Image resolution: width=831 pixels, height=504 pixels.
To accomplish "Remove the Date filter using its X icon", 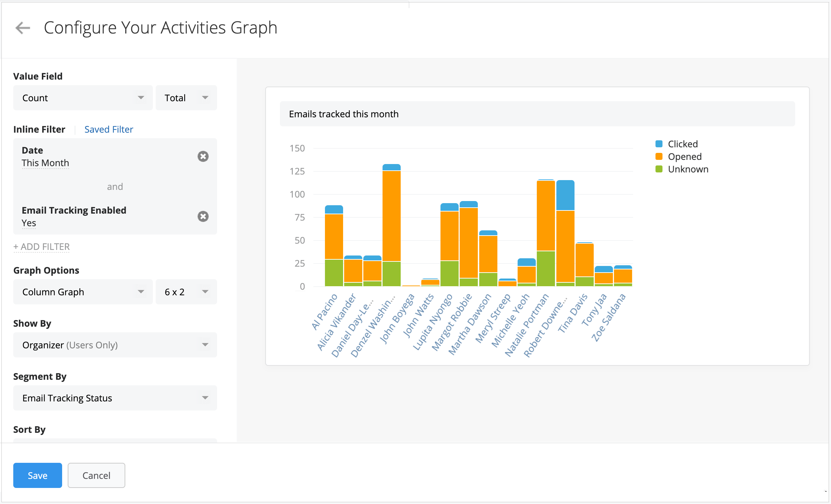I will click(203, 156).
